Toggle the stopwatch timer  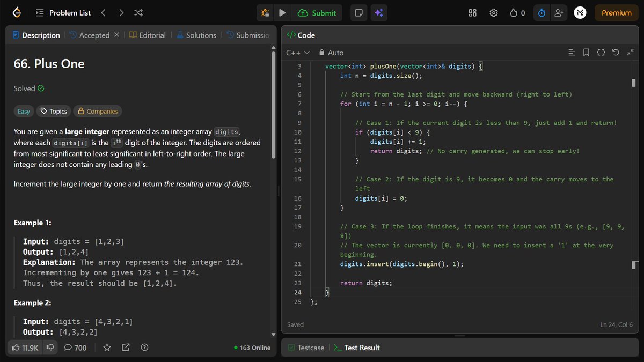tap(542, 13)
